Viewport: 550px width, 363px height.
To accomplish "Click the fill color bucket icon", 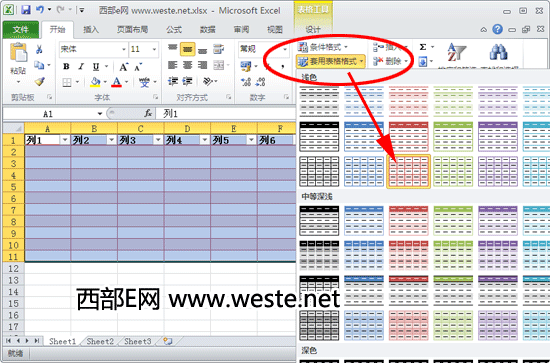I will click(95, 82).
